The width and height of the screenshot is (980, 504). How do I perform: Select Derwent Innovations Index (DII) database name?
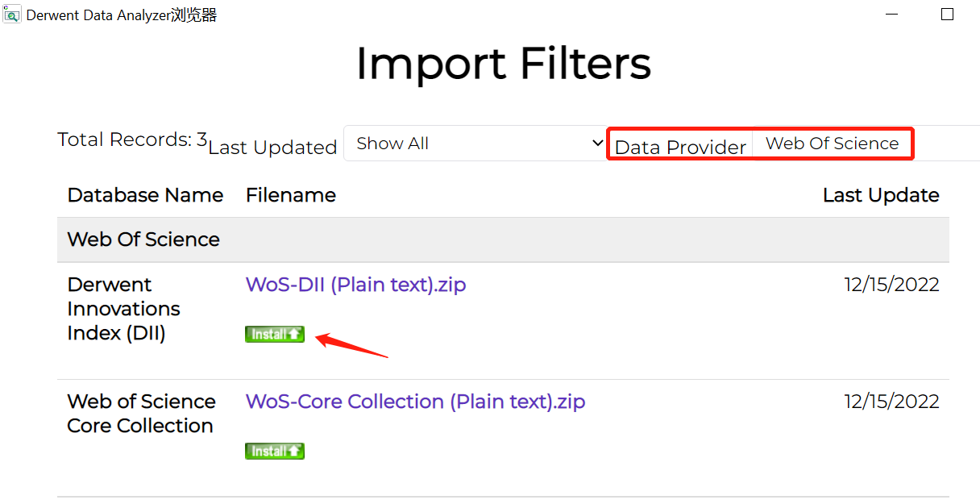coord(123,309)
